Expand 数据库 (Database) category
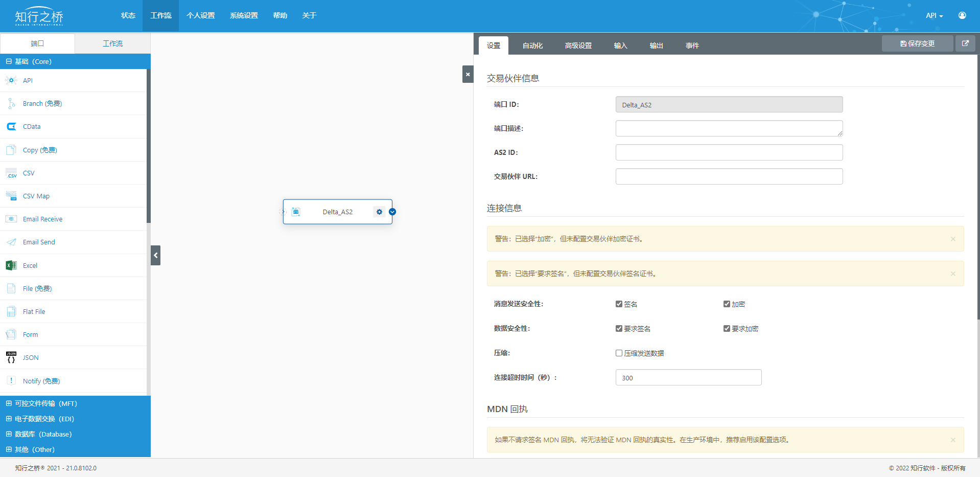This screenshot has width=980, height=477. pyautogui.click(x=75, y=434)
